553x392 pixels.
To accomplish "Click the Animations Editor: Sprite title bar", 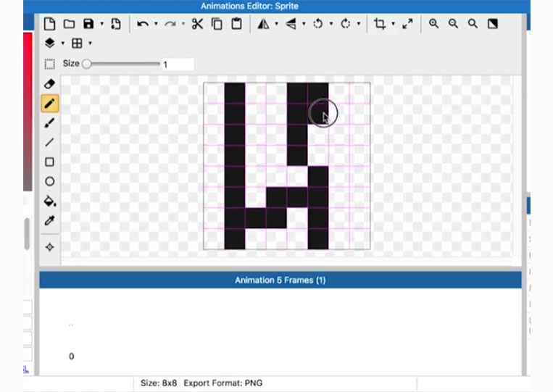I will (x=277, y=6).
